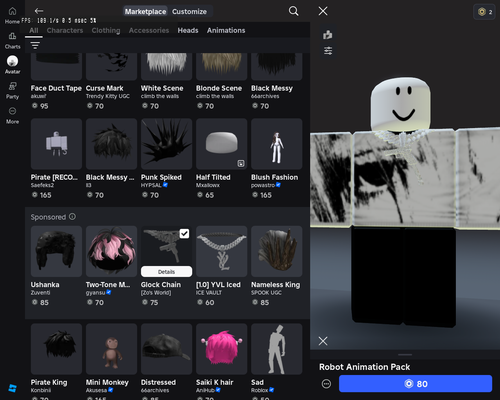Select the All category tab
The width and height of the screenshot is (500, 400).
[x=34, y=30]
